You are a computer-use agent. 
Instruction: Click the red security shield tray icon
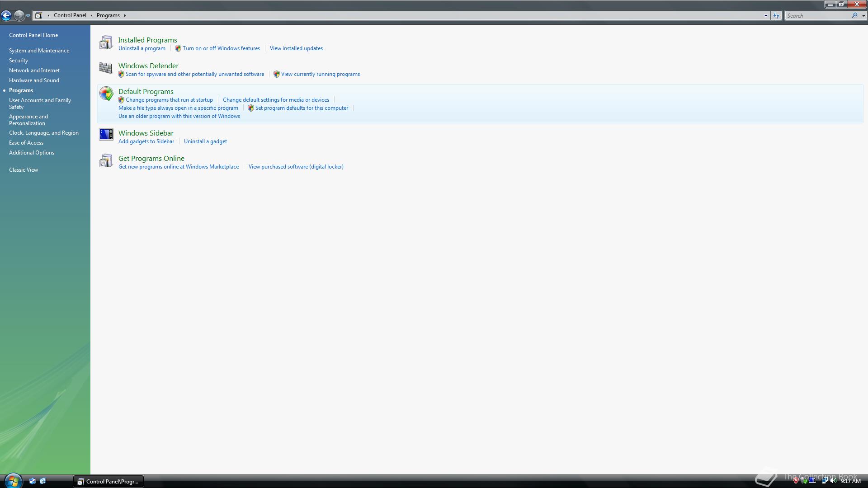tap(796, 481)
